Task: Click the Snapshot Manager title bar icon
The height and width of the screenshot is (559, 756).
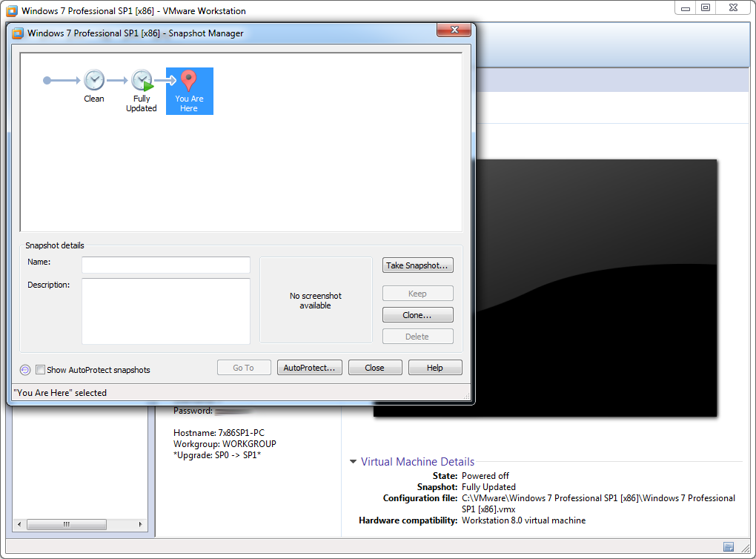Action: (x=17, y=33)
